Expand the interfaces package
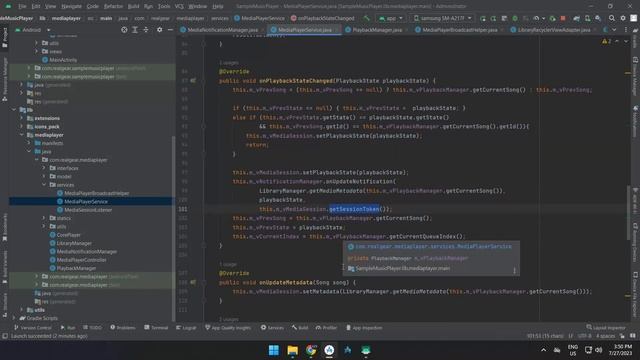Screen dimensions: 640x360 [44, 168]
